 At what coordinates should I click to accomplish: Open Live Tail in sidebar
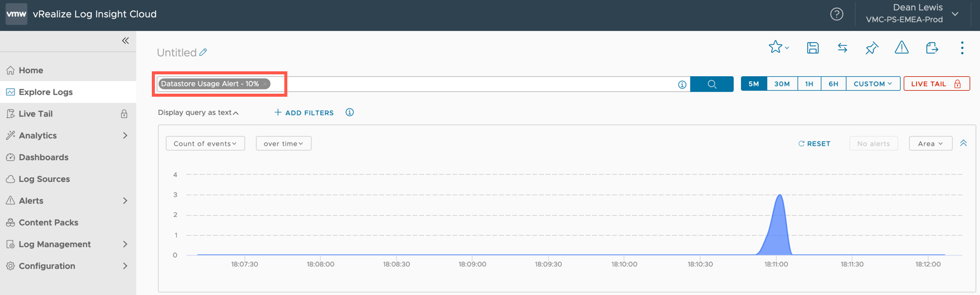pyautogui.click(x=68, y=114)
